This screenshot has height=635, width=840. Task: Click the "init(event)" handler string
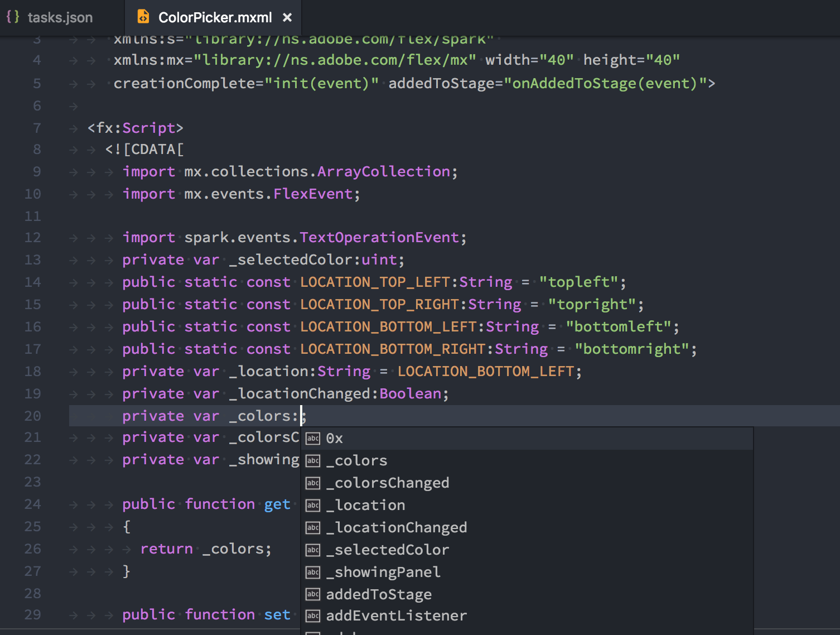tap(322, 84)
